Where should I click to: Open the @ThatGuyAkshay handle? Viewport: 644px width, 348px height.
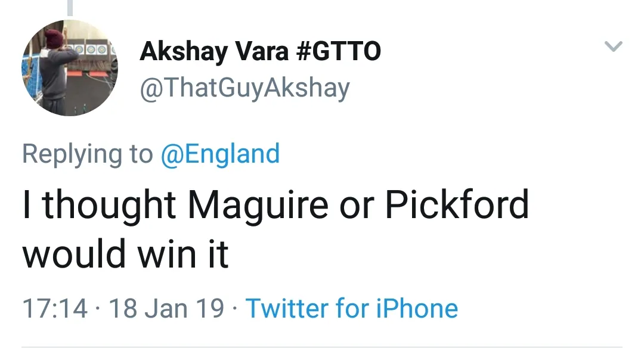(244, 88)
